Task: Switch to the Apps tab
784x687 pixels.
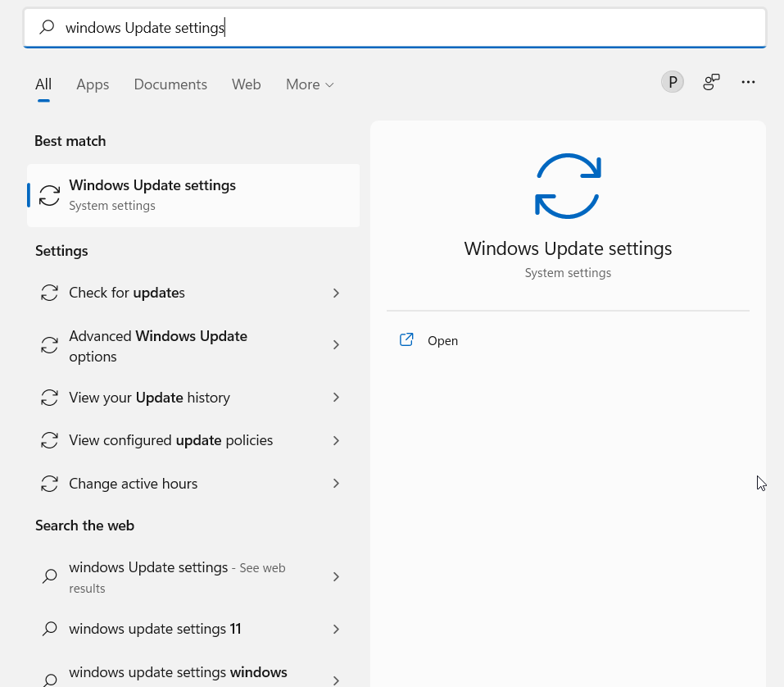Action: tap(93, 84)
